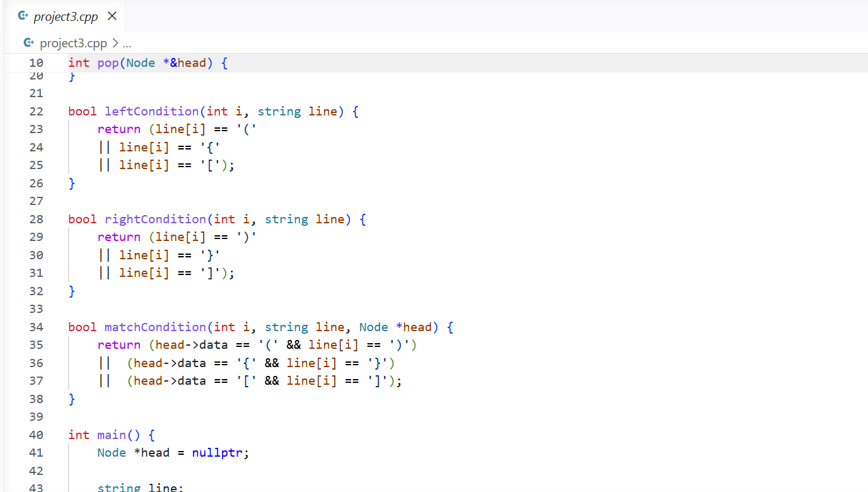Place cursor on leftCondition function name

coord(152,112)
